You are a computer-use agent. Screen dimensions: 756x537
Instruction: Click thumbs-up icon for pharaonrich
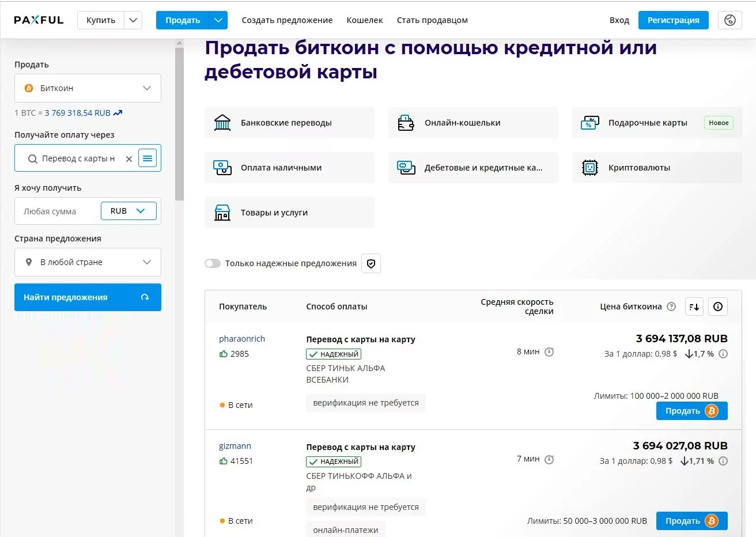[224, 354]
